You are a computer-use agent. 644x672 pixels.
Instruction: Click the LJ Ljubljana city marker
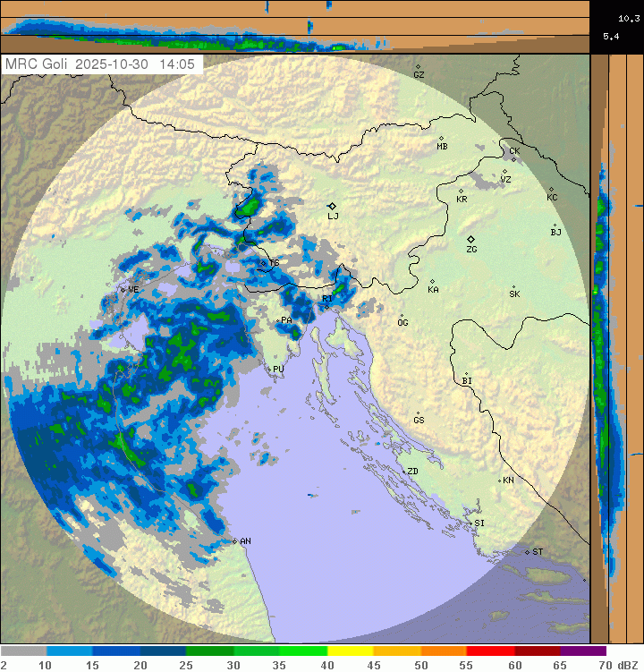(x=332, y=206)
